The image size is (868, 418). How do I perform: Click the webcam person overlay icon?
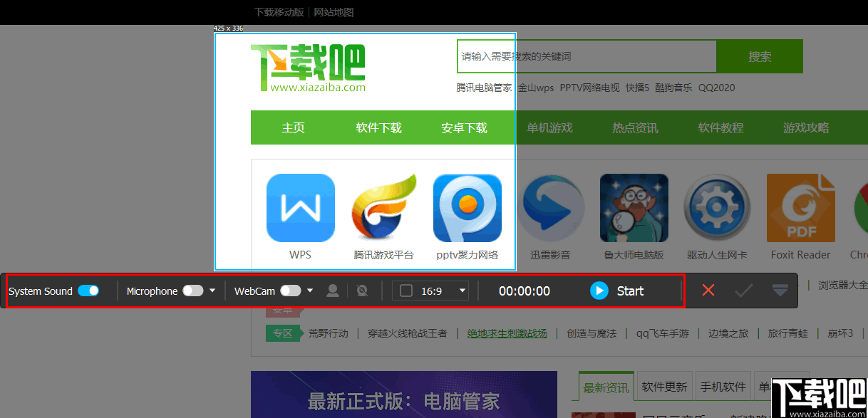click(x=332, y=291)
